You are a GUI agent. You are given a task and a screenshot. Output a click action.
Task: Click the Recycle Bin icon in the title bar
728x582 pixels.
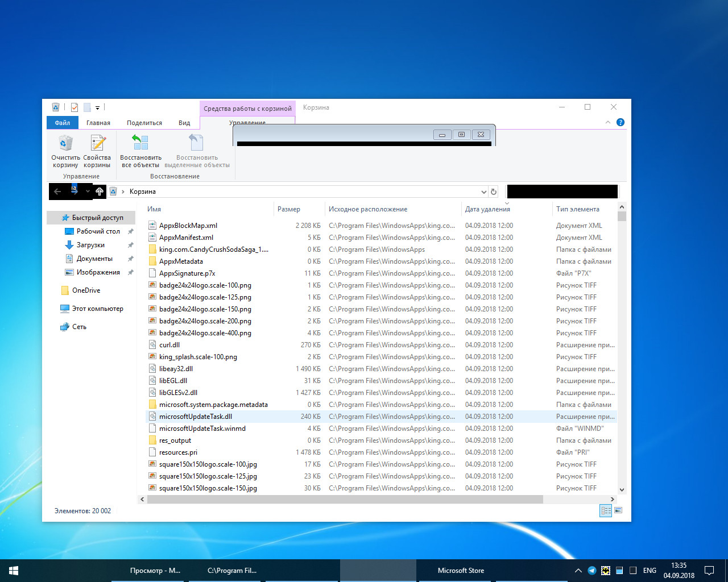click(x=56, y=107)
